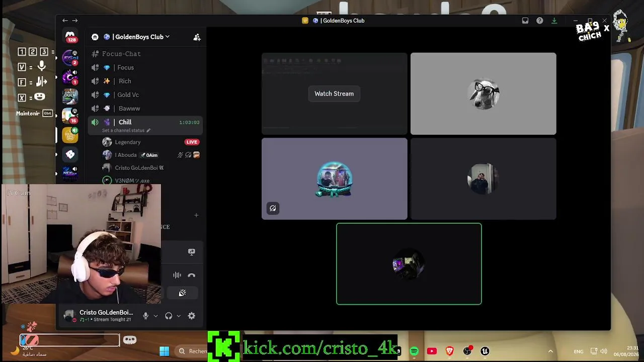Screen dimensions: 644x362
Task: Expand headphone output options arrow
Action: 179,316
